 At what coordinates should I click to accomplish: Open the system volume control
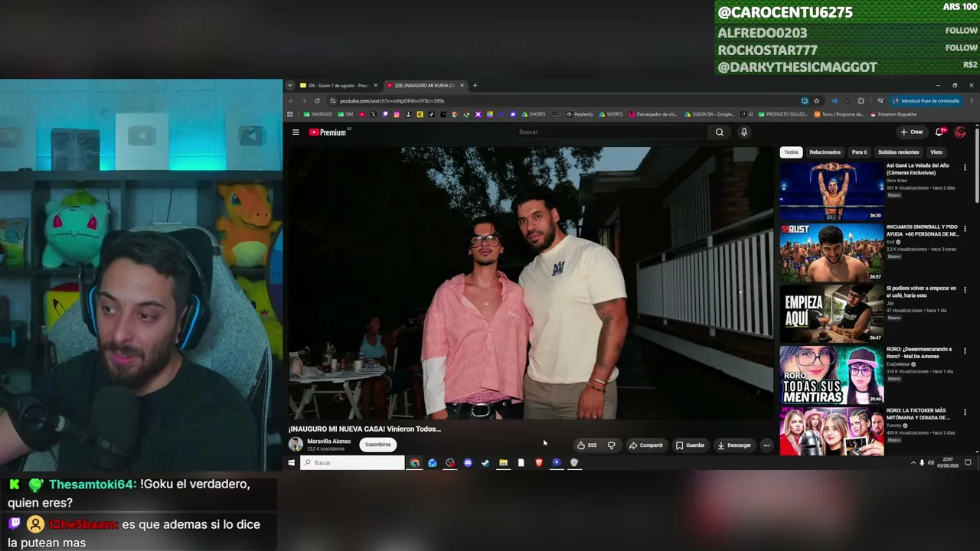tap(930, 463)
